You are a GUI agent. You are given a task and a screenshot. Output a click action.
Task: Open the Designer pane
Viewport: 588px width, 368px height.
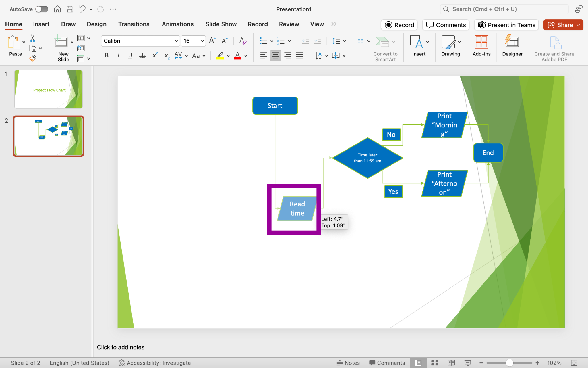[512, 46]
